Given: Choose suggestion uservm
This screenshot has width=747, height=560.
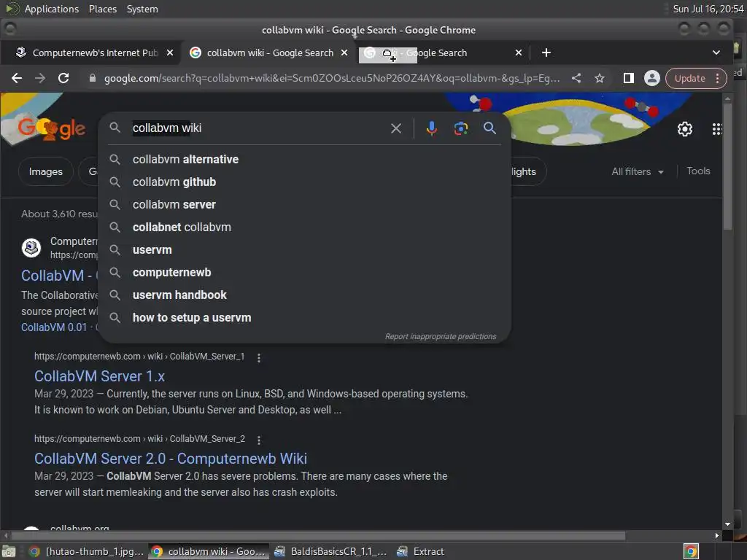Looking at the screenshot, I should [x=304, y=249].
